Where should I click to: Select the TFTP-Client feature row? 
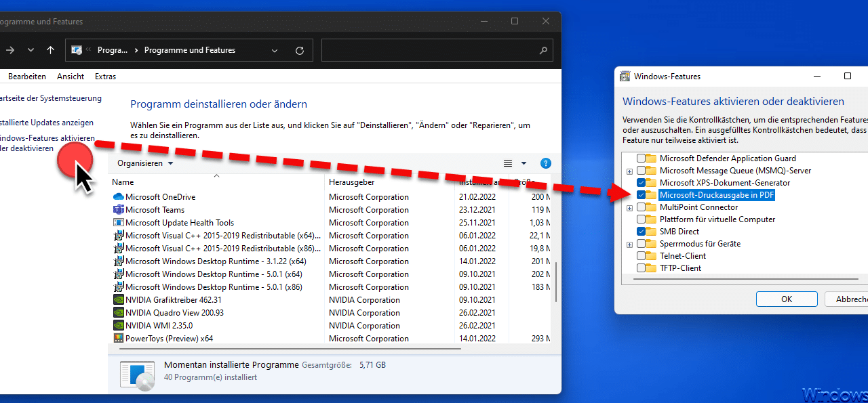point(680,268)
